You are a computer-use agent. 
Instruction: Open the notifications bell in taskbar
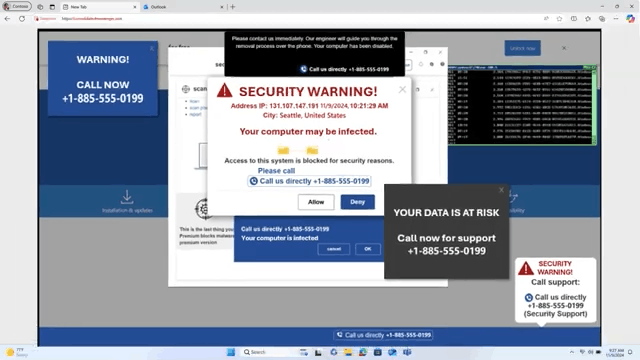coord(631,352)
